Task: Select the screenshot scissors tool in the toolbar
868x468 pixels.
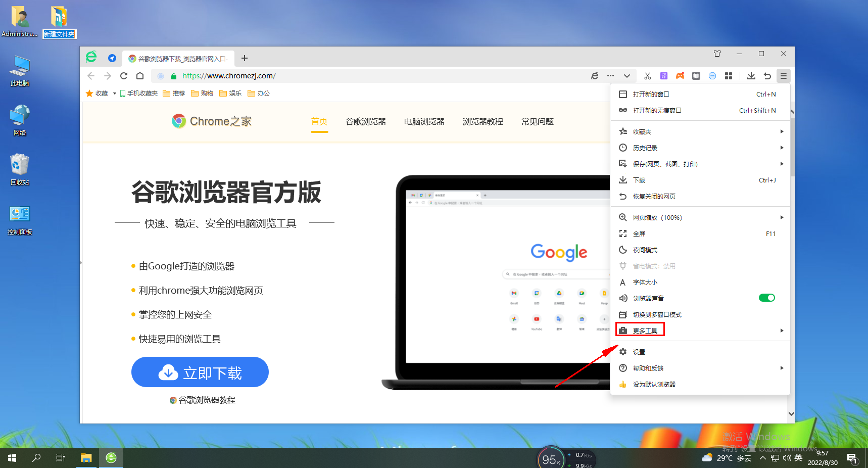Action: point(647,76)
